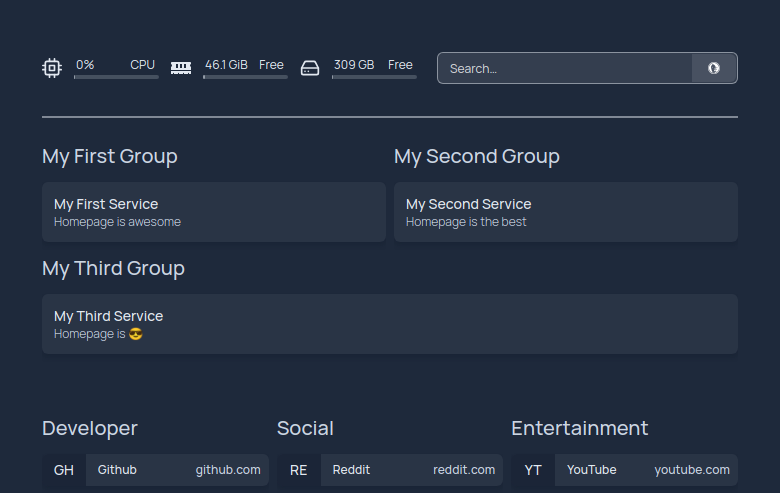Screen dimensions: 780x493
Task: Click the github.com URL text
Action: pyautogui.click(x=228, y=470)
